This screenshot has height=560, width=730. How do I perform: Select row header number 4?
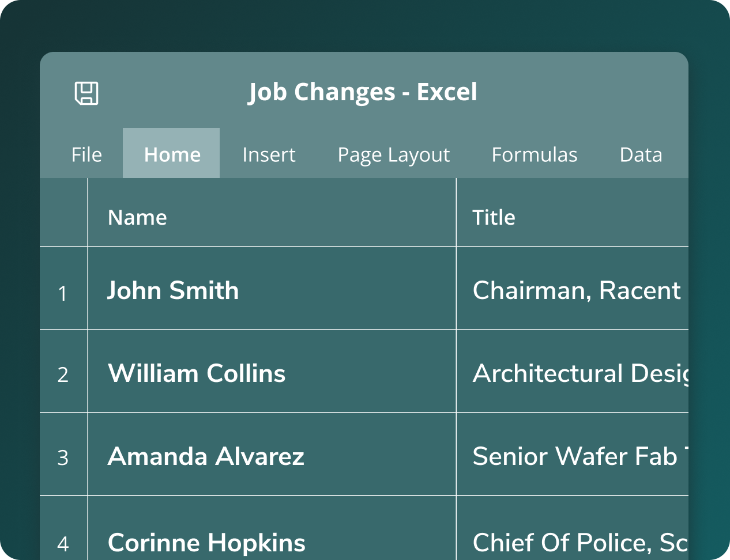[x=63, y=543]
